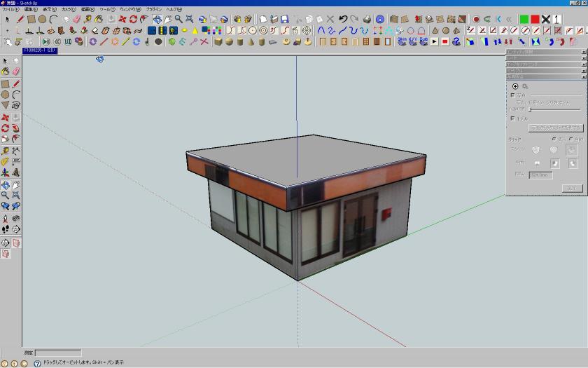Click the Redo arrow icon

(354, 19)
